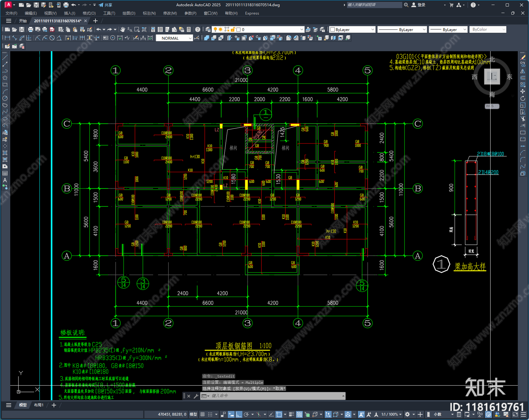Toggle lineweight display in status bar

[x=292, y=414]
